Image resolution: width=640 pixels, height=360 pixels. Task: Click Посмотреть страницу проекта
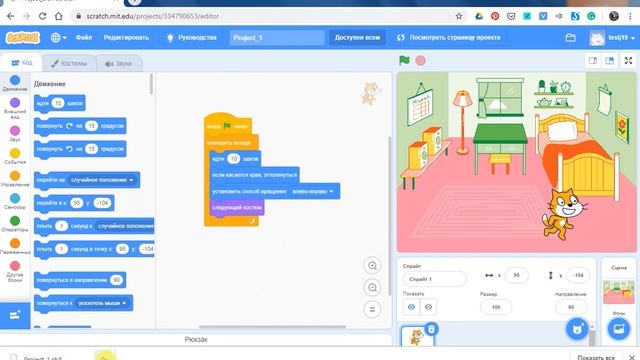pos(448,38)
